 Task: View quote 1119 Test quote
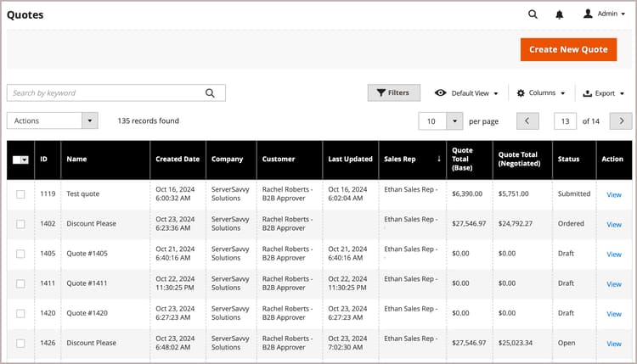click(x=614, y=195)
